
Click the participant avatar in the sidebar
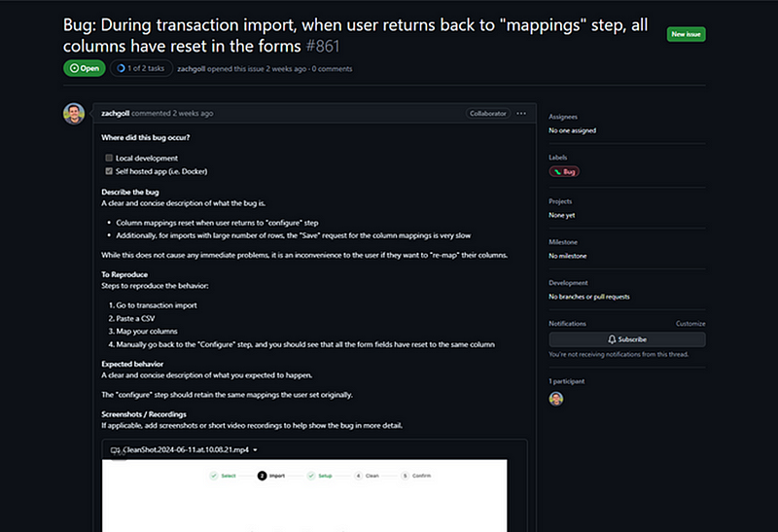[x=555, y=399]
